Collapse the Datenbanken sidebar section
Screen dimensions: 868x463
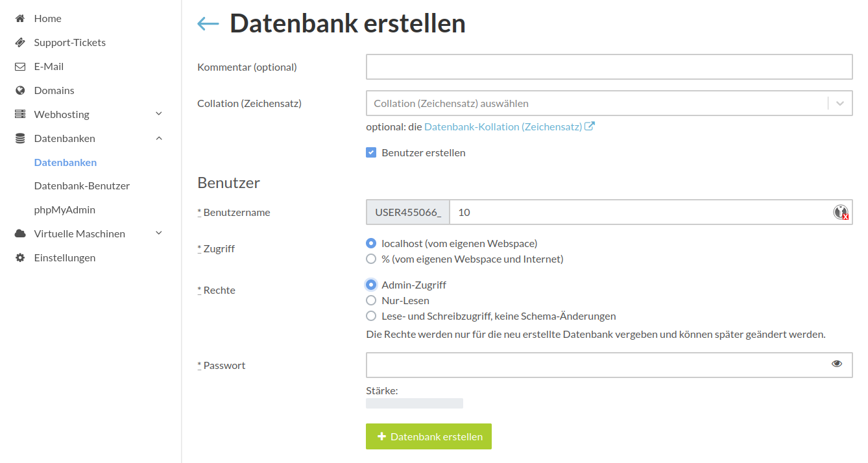pos(159,139)
